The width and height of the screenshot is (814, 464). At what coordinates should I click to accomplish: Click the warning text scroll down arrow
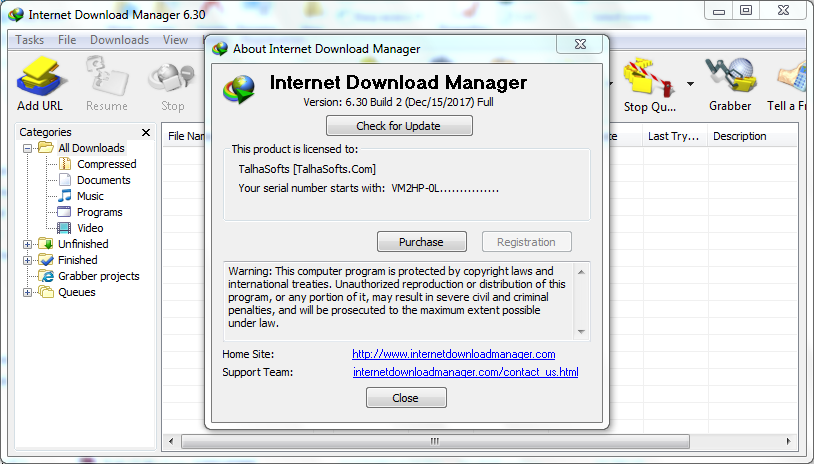581,332
